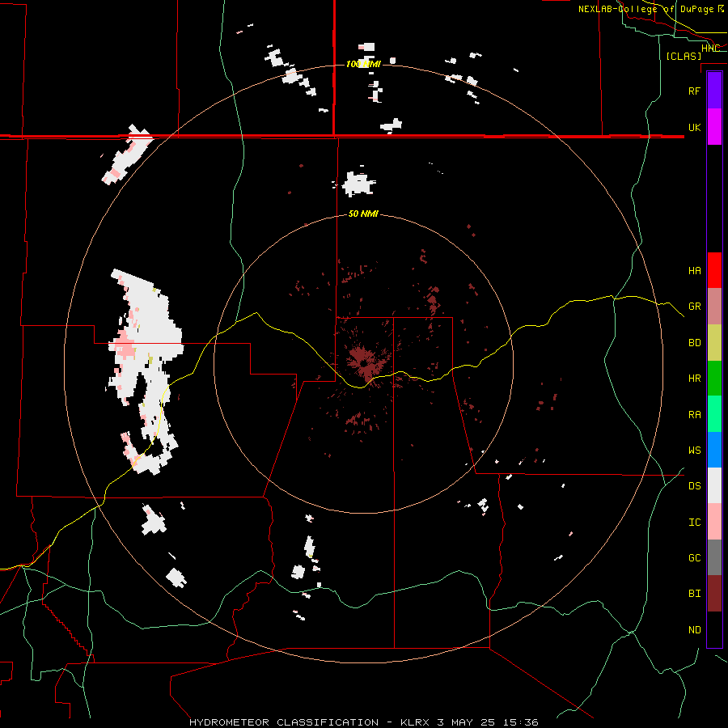Screen dimensions: 728x728
Task: Click the dark green HR legend swatch
Action: pyautogui.click(x=714, y=379)
